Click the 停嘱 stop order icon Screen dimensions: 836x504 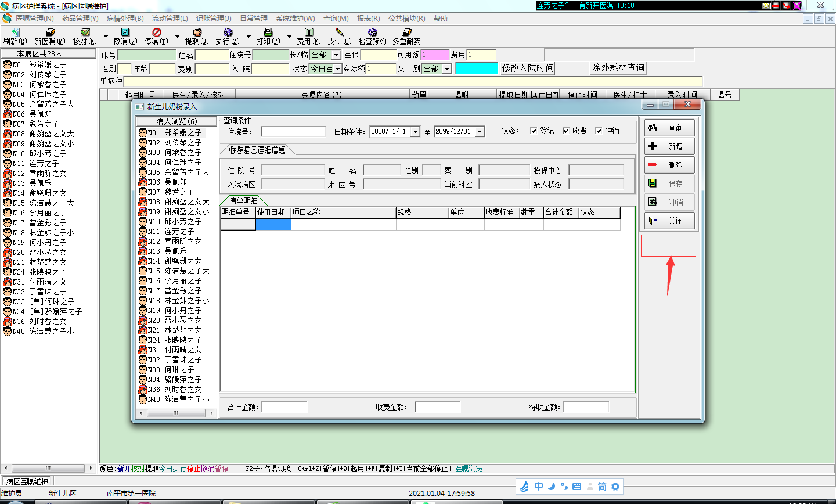click(x=156, y=33)
